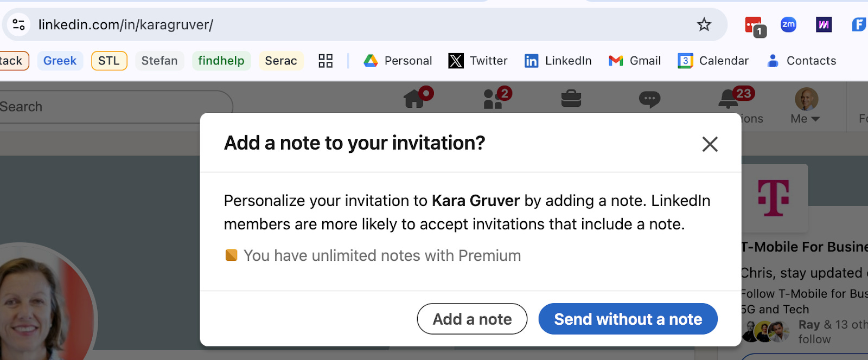This screenshot has height=360, width=868.
Task: Open the LinkedIn bookmark
Action: tap(558, 61)
